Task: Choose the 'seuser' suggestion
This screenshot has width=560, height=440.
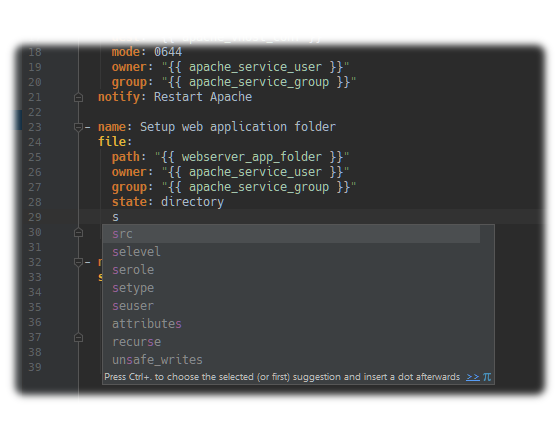Action: [x=291, y=306]
